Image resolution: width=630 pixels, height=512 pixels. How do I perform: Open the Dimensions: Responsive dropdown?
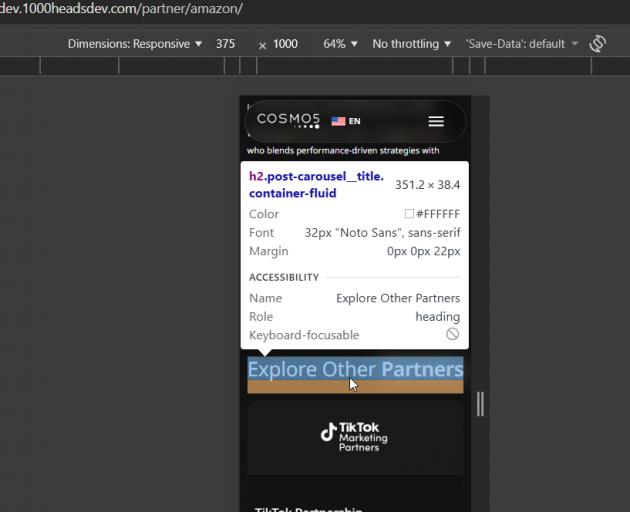[x=135, y=44]
